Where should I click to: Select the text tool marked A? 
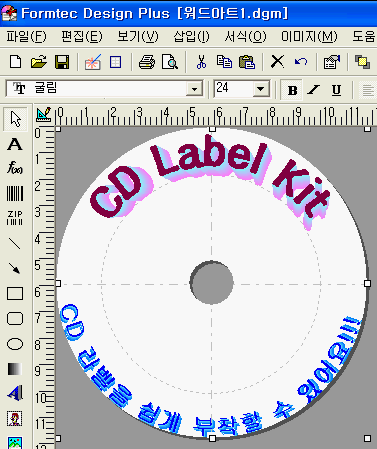pos(15,144)
